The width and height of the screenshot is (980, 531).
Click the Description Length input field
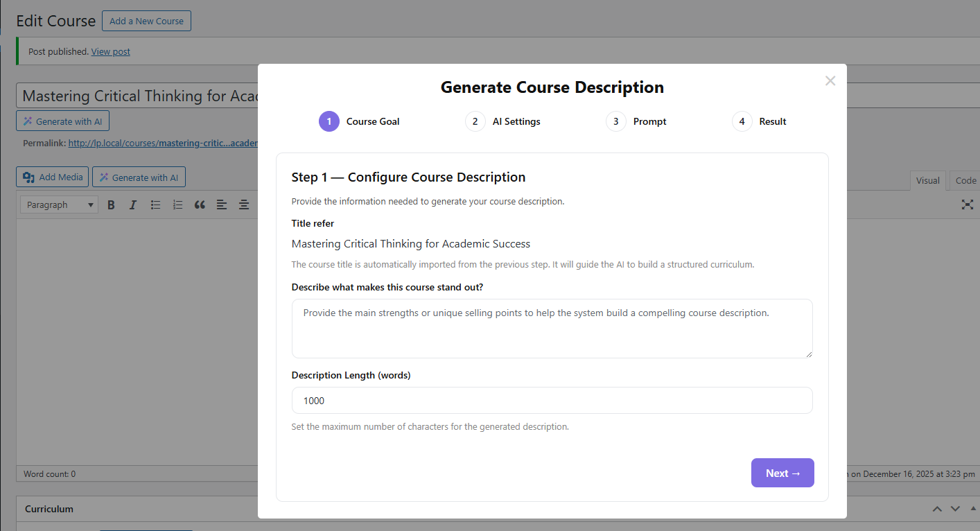click(x=552, y=401)
